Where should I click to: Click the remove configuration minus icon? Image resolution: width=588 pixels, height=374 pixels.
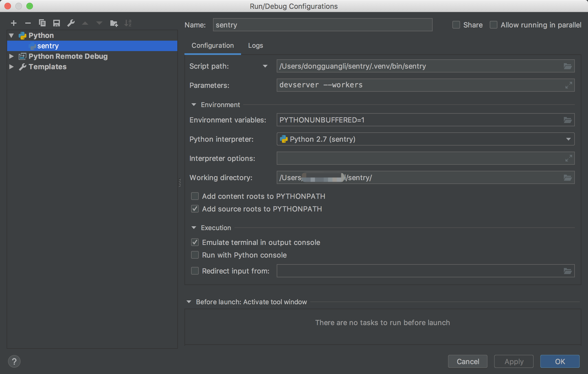pyautogui.click(x=28, y=23)
